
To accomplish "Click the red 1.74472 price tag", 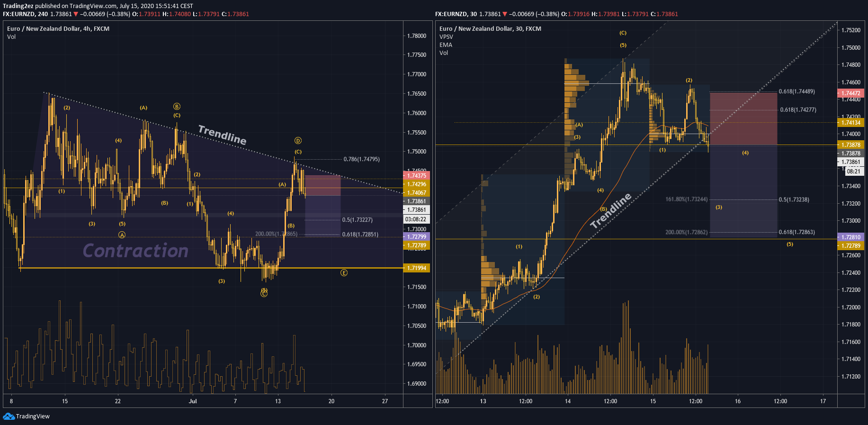I will pos(851,93).
